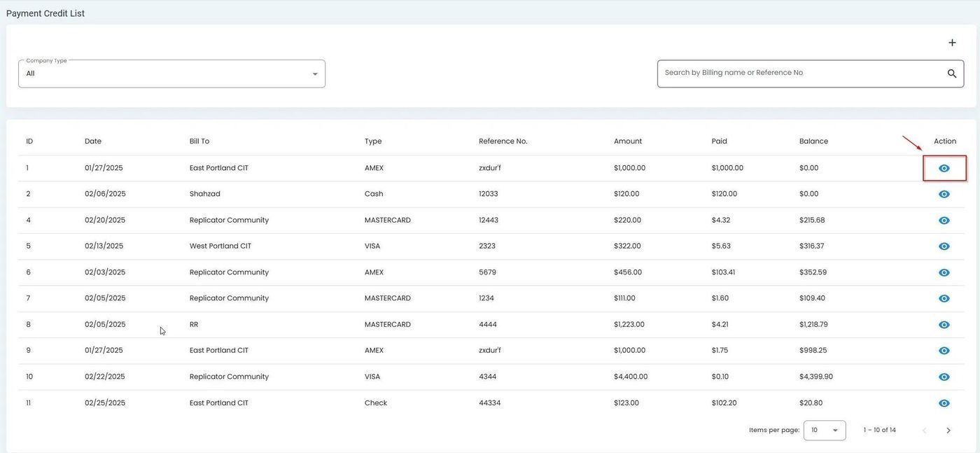Viewport: 980px width, 453px height.
Task: Click the Date column header
Action: point(93,141)
